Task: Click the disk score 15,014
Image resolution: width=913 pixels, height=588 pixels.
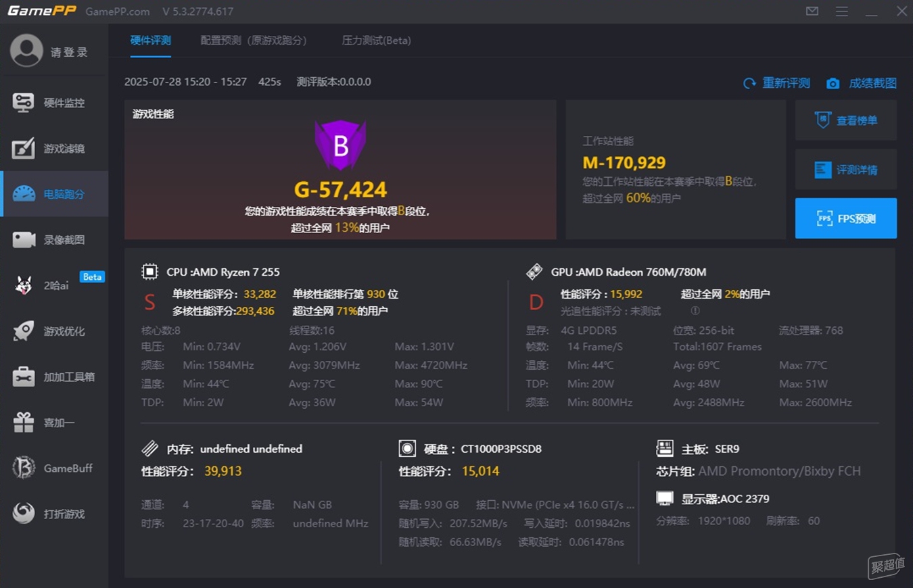Action: tap(481, 471)
